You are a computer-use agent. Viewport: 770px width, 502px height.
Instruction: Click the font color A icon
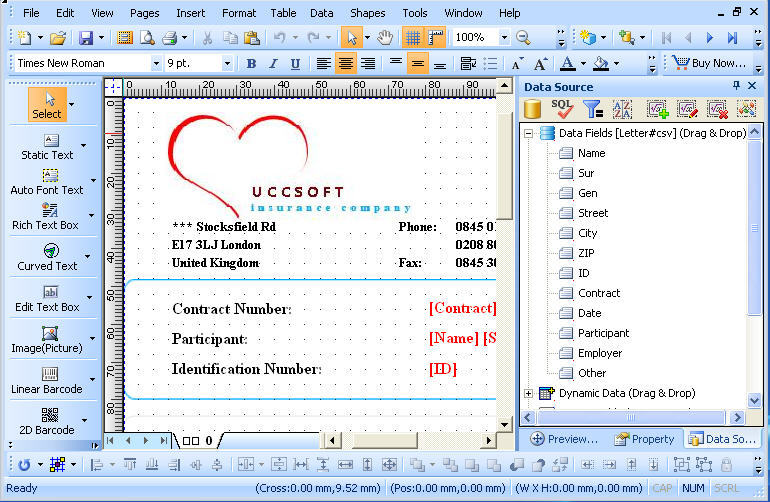(568, 63)
